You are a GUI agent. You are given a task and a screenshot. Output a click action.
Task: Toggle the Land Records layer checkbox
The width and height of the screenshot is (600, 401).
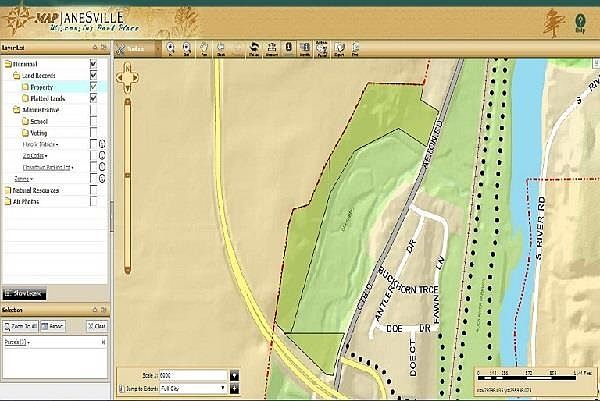click(x=93, y=75)
